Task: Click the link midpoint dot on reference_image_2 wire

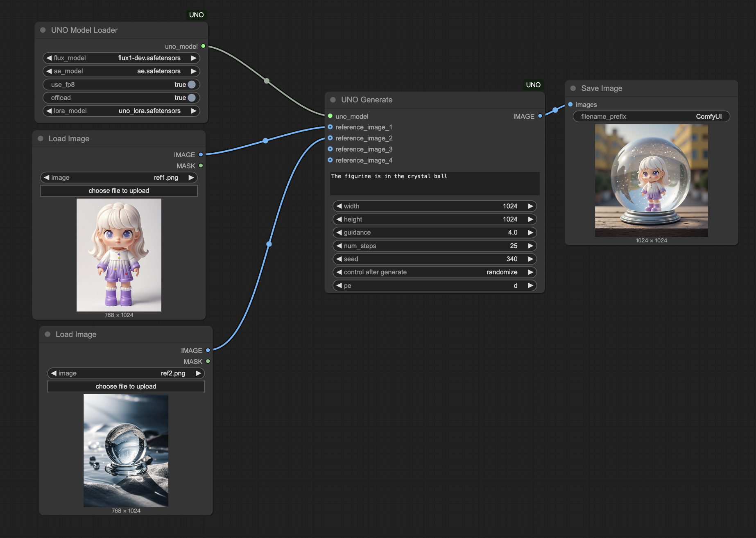Action: click(269, 244)
